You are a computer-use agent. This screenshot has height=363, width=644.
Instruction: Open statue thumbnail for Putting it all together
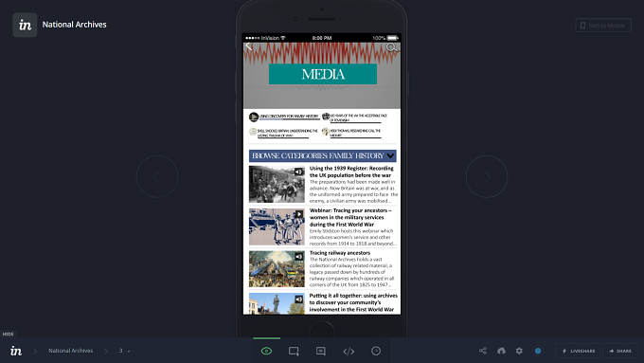[x=277, y=304]
